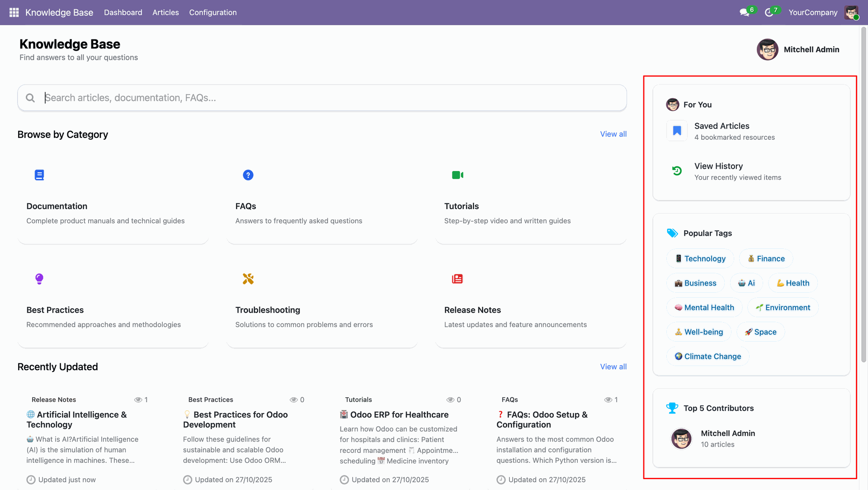Open the apps grid menu icon
The height and width of the screenshot is (490, 868).
pyautogui.click(x=14, y=12)
